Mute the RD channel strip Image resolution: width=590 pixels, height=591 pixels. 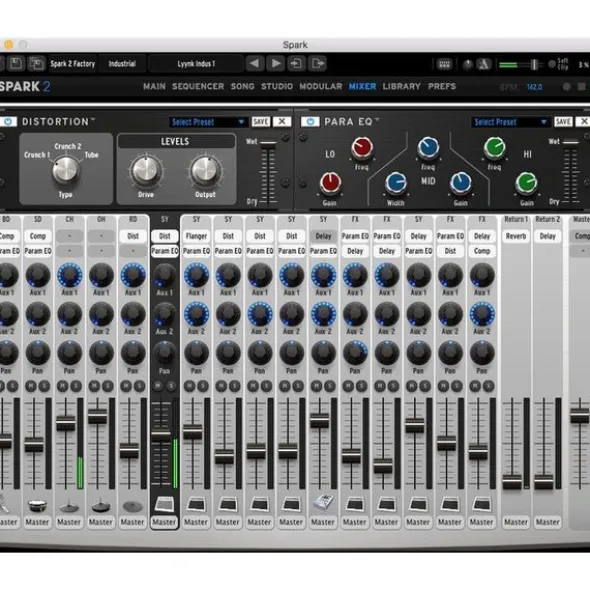click(x=126, y=386)
